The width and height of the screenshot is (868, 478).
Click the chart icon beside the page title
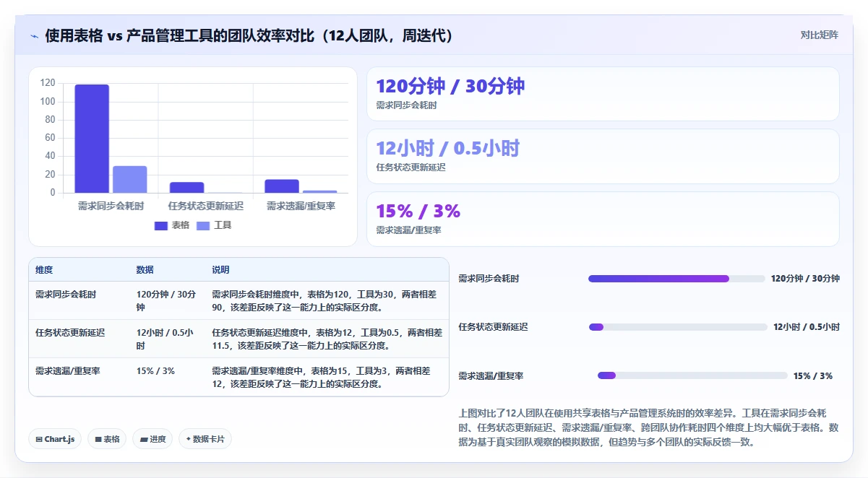pos(35,36)
